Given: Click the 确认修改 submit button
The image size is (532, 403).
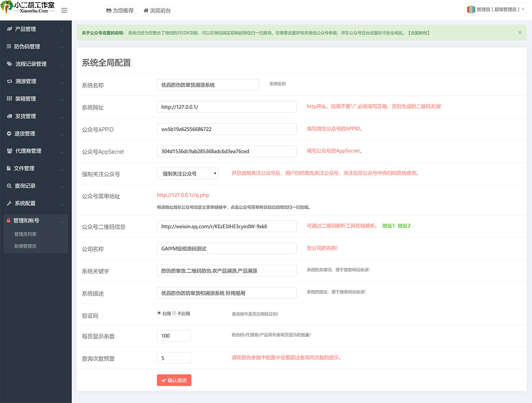Looking at the screenshot, I should click(174, 380).
